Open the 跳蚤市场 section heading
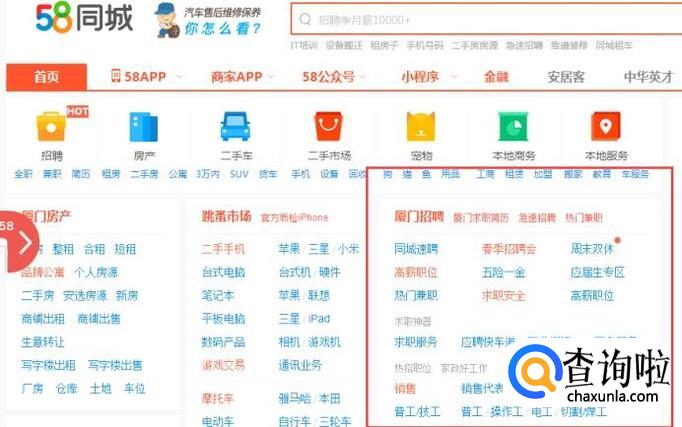Viewport: 682px width, 427px height. click(226, 216)
